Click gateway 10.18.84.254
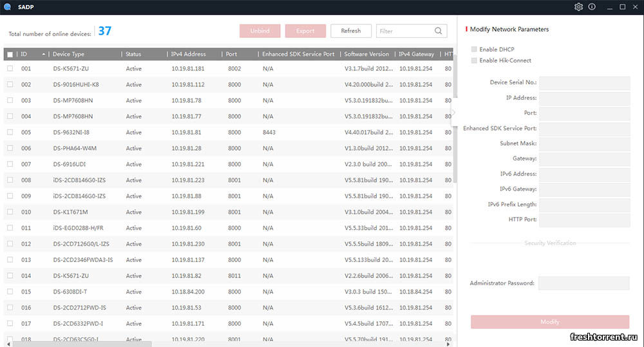This screenshot has width=644, height=347. (x=415, y=292)
